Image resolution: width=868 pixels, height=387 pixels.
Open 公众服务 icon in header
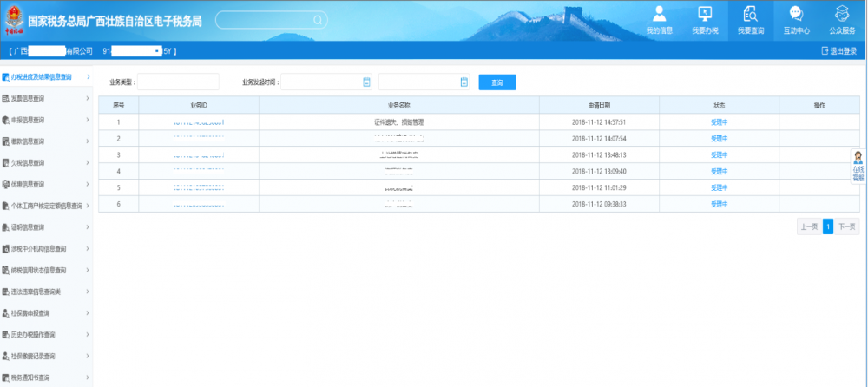pos(842,13)
